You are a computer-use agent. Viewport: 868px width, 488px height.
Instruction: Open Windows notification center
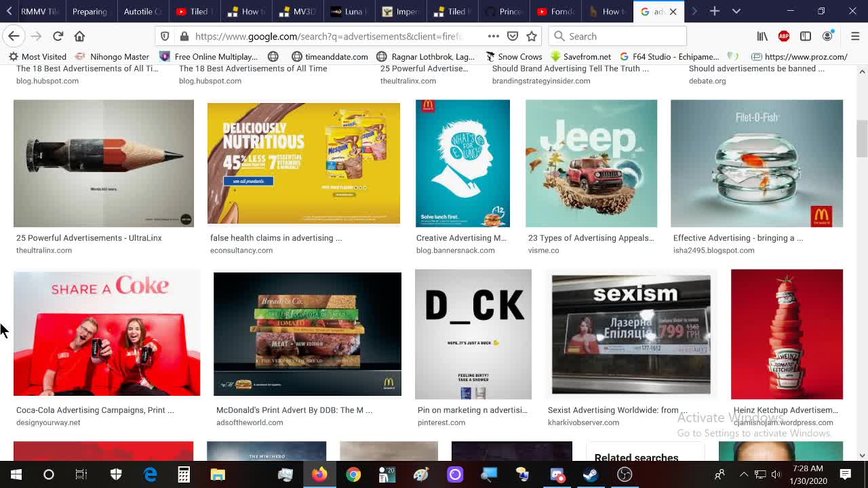point(846,474)
